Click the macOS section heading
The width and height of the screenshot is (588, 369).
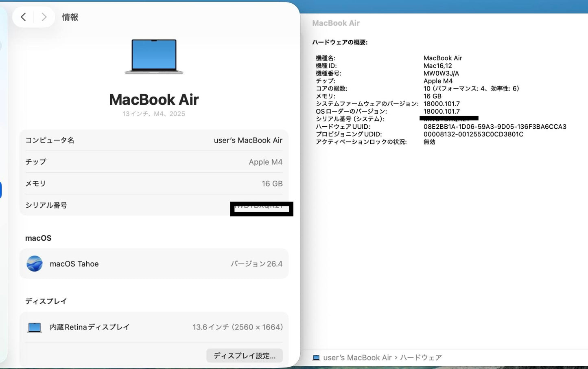click(x=38, y=238)
